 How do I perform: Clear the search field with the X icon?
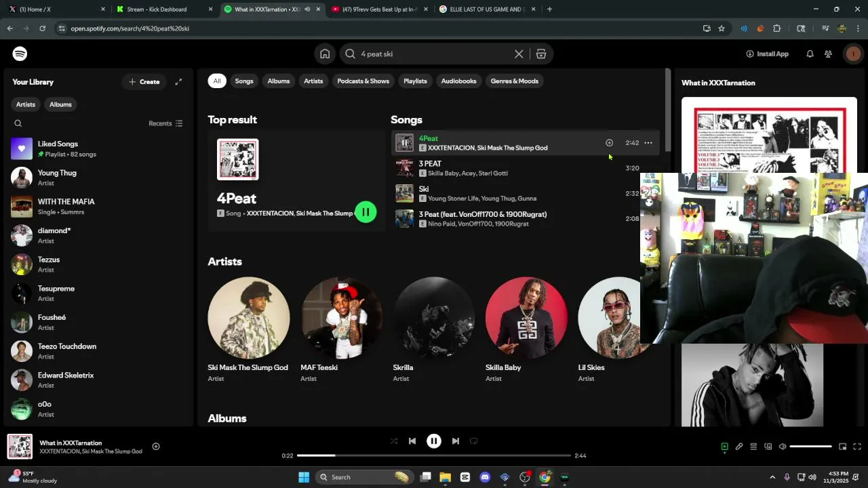519,54
